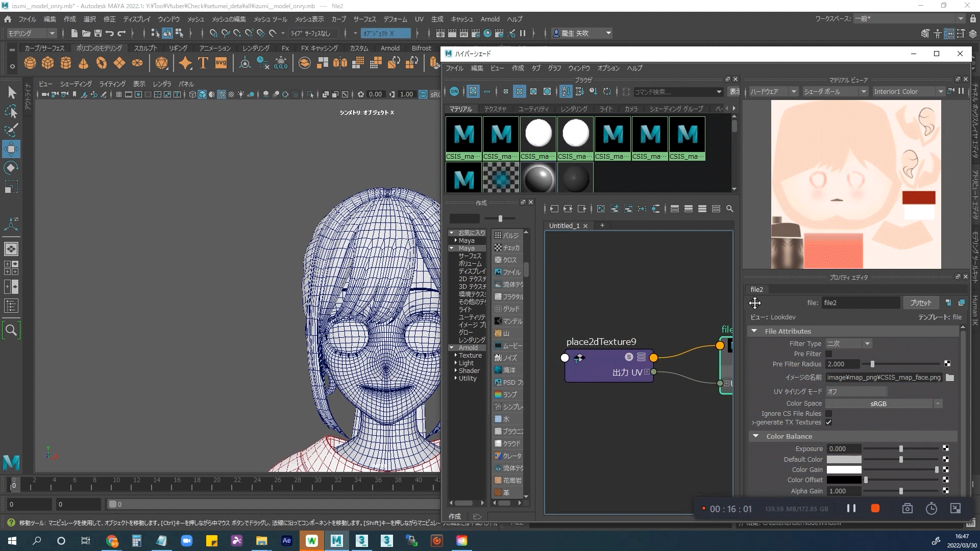Viewport: 980px width, 551px height.
Task: Select the Arnold menu tab
Action: [x=490, y=19]
